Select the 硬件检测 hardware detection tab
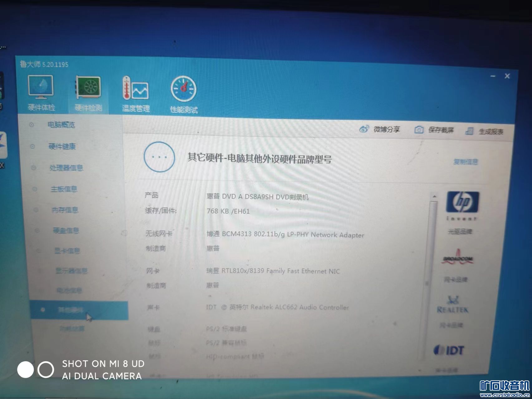 click(89, 94)
